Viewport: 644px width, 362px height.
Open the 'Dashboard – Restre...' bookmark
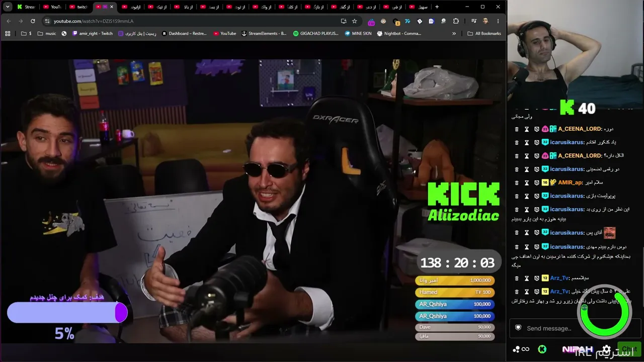[185, 34]
